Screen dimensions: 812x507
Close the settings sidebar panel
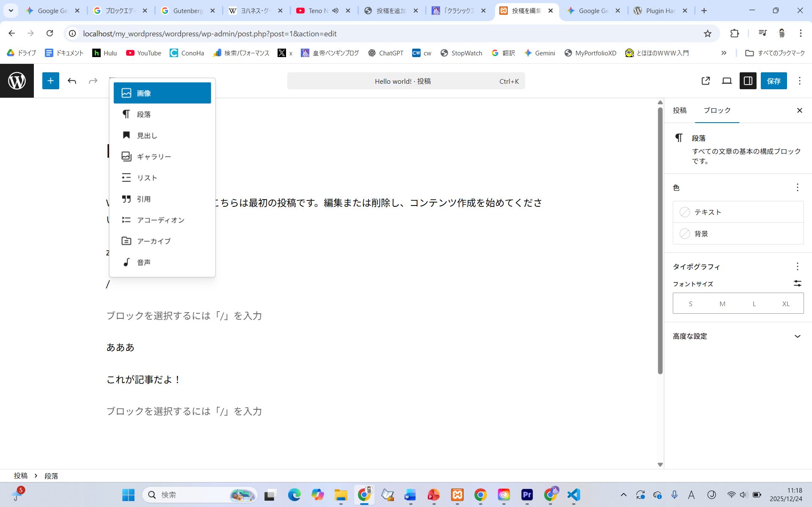point(799,110)
